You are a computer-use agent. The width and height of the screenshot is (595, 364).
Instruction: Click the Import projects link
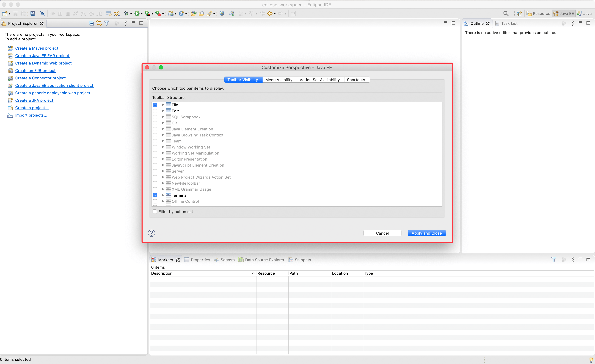[31, 115]
